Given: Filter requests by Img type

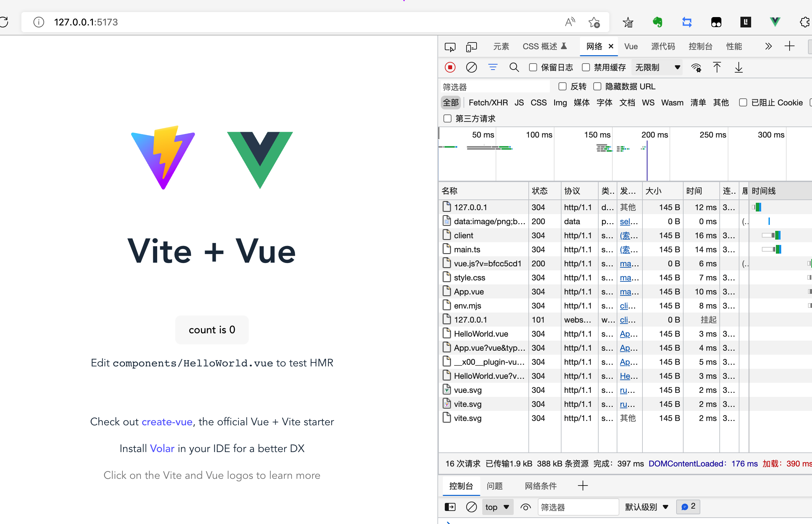Looking at the screenshot, I should [560, 102].
